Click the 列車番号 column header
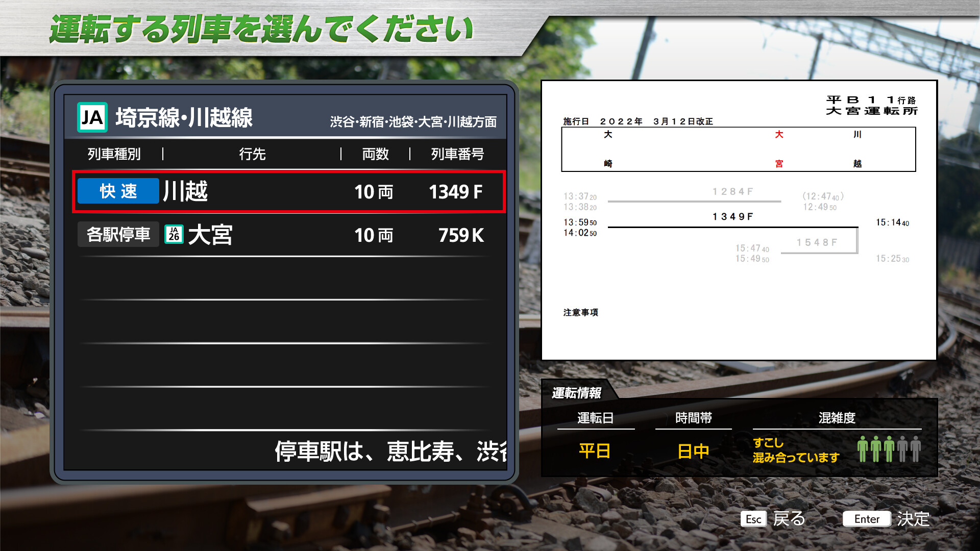Screen dimensions: 980x551 click(x=457, y=154)
